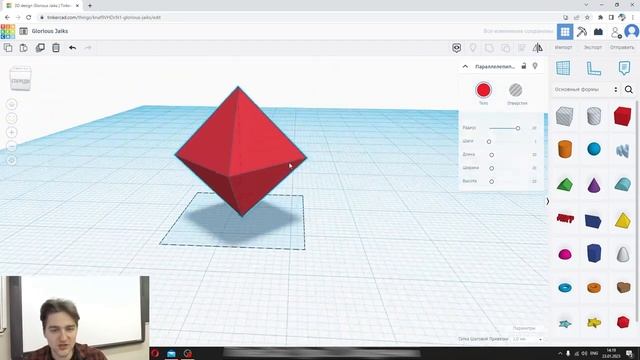Toggle lock on the selected shape
The image size is (640, 360).
pos(524,66)
